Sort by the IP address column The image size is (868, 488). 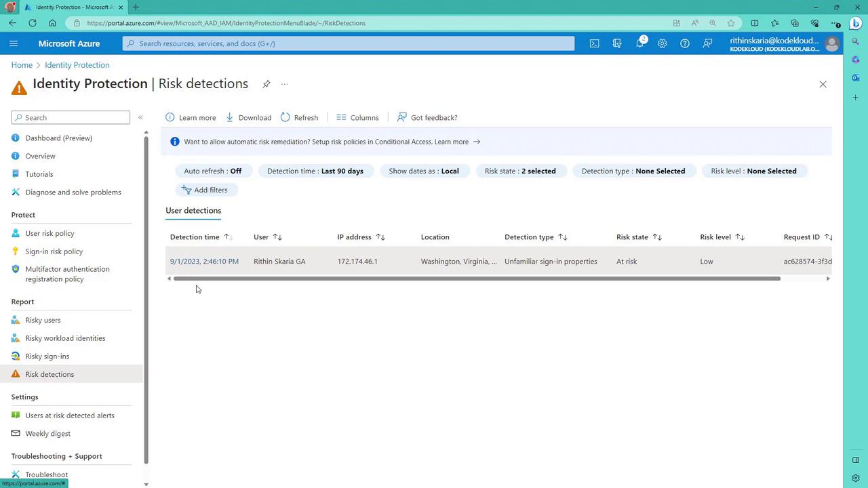[x=361, y=237]
